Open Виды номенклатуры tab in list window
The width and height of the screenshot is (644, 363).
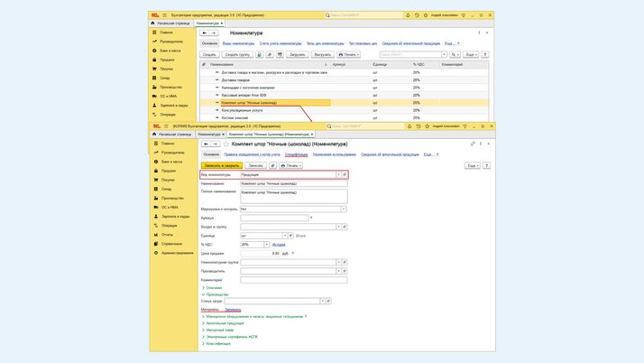point(238,43)
